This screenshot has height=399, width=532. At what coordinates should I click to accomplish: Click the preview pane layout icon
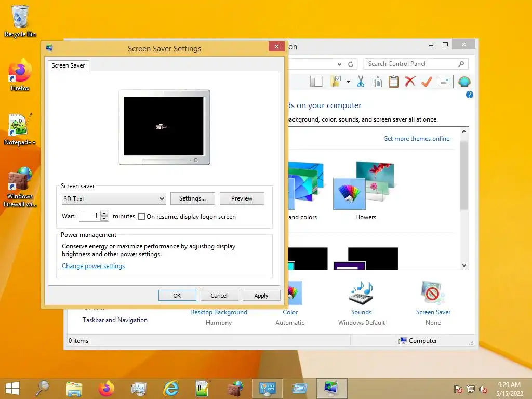coord(316,82)
